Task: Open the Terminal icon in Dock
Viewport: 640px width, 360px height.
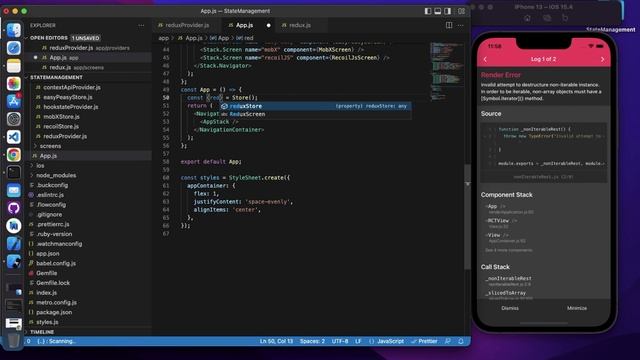Action: tap(13, 172)
